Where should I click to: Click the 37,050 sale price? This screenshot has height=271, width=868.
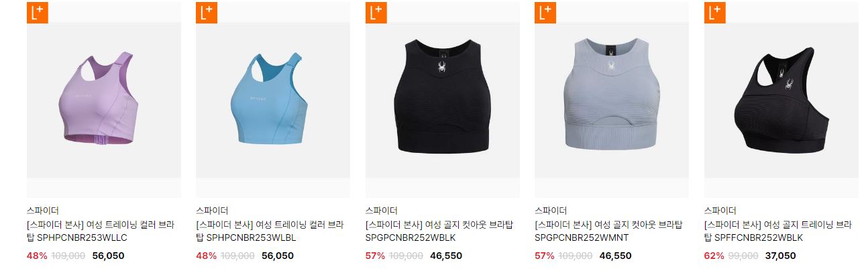pos(780,256)
